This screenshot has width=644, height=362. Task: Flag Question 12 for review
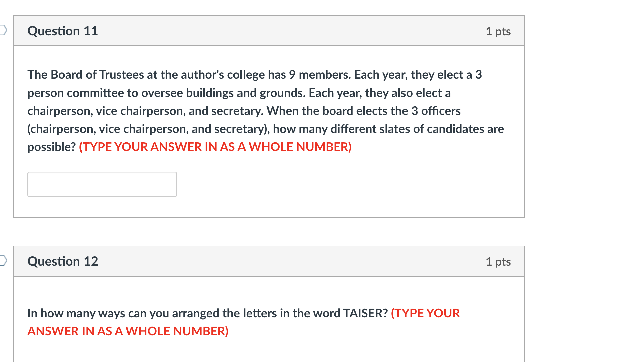pos(3,260)
